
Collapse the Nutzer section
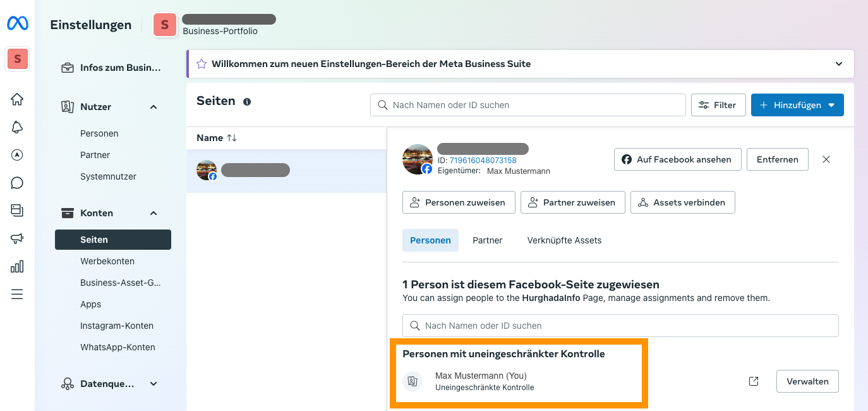pyautogui.click(x=154, y=107)
